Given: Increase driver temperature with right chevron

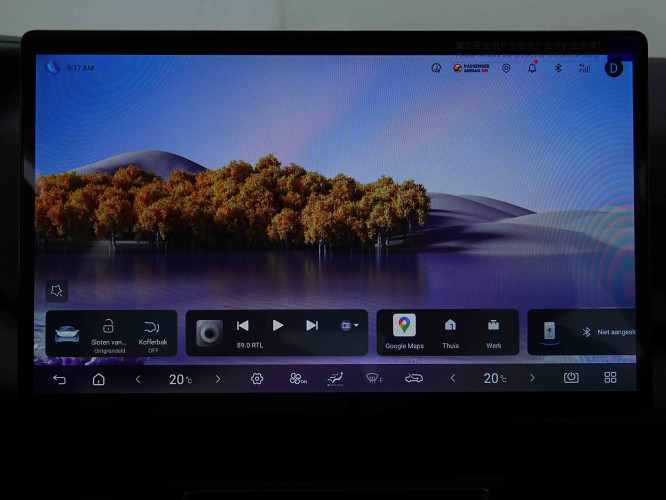Looking at the screenshot, I should point(218,379).
